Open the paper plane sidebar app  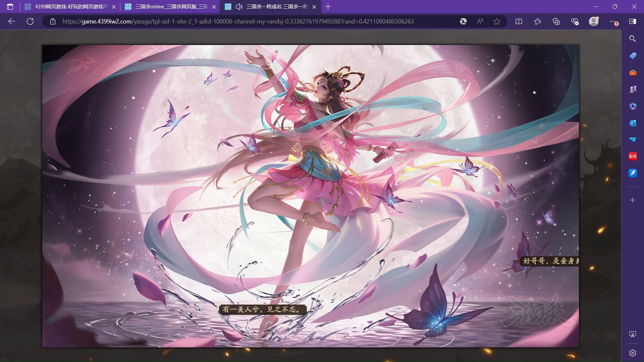coord(633,139)
